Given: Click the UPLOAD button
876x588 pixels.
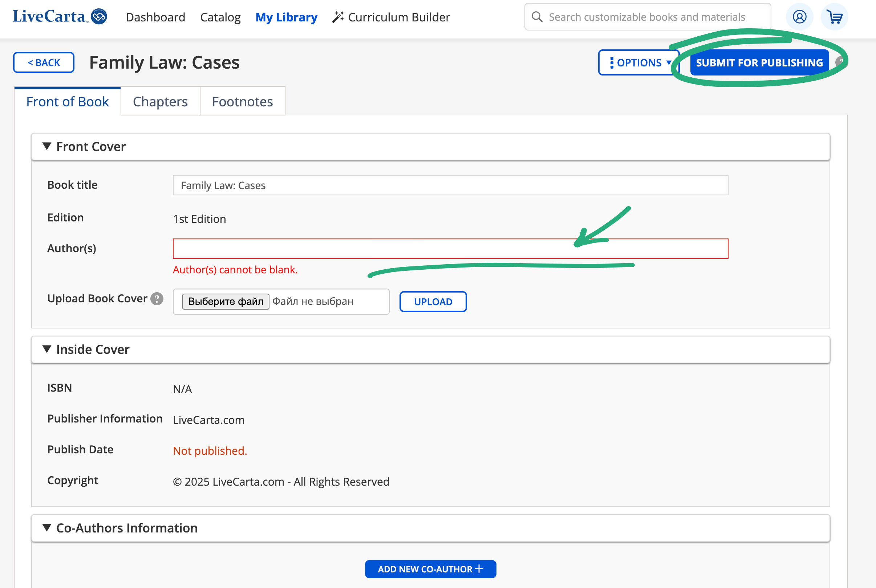Looking at the screenshot, I should pos(433,301).
